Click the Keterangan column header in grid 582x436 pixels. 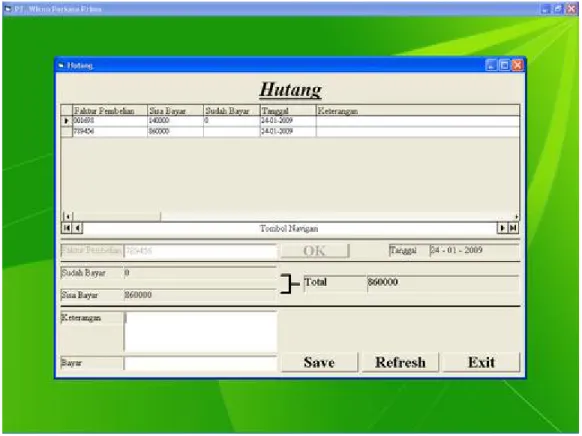(x=418, y=111)
